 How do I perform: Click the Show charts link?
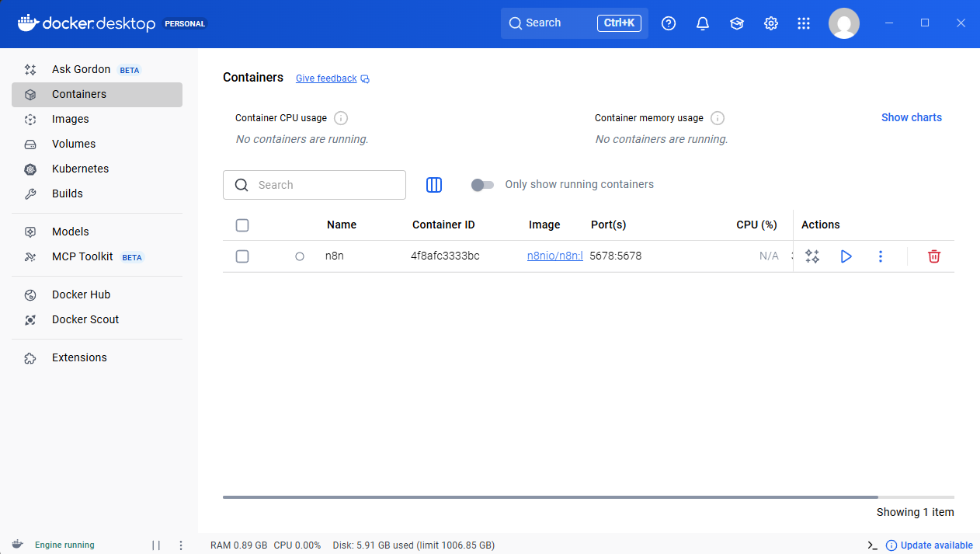pos(911,117)
